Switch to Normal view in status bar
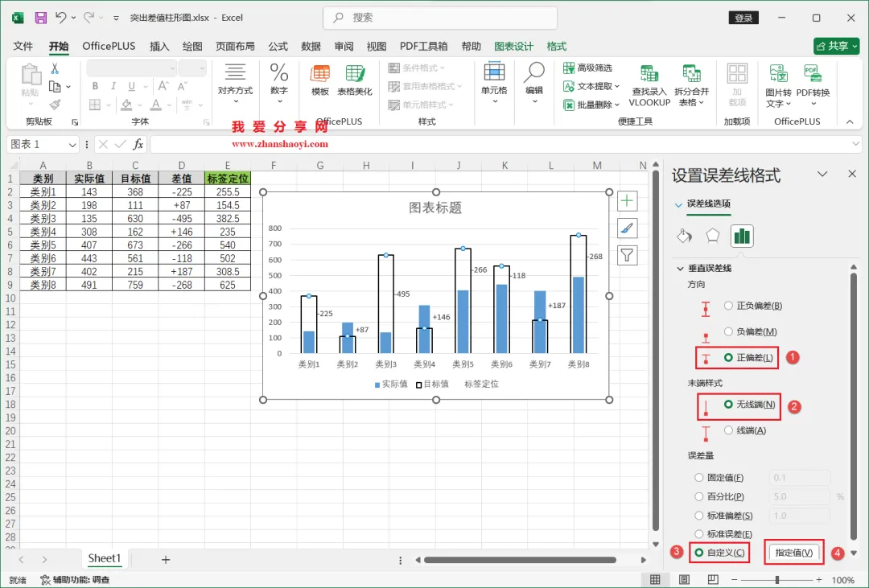The width and height of the screenshot is (869, 588). click(x=655, y=580)
